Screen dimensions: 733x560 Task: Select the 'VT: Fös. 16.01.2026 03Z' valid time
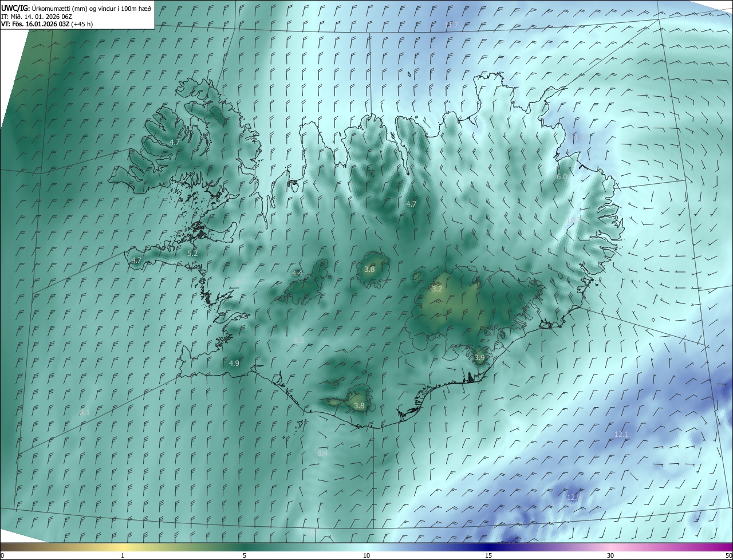(36, 24)
